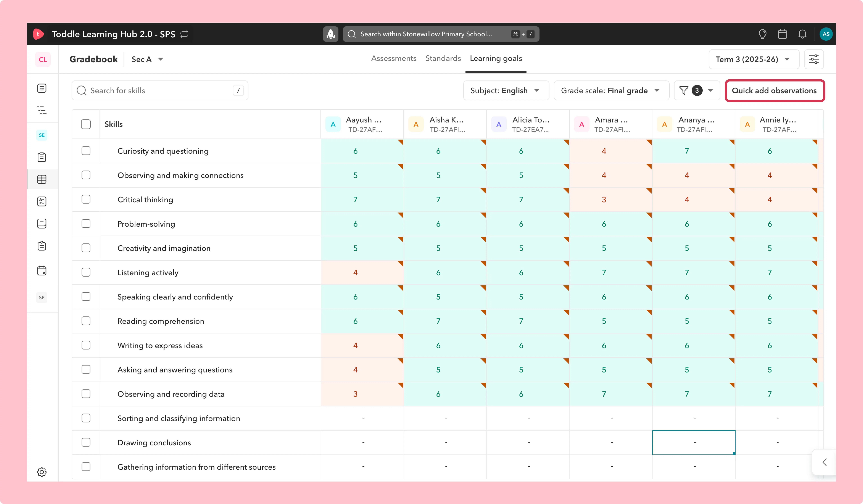The image size is (863, 504).
Task: Expand the side panel chevron at bottom right
Action: (x=824, y=462)
